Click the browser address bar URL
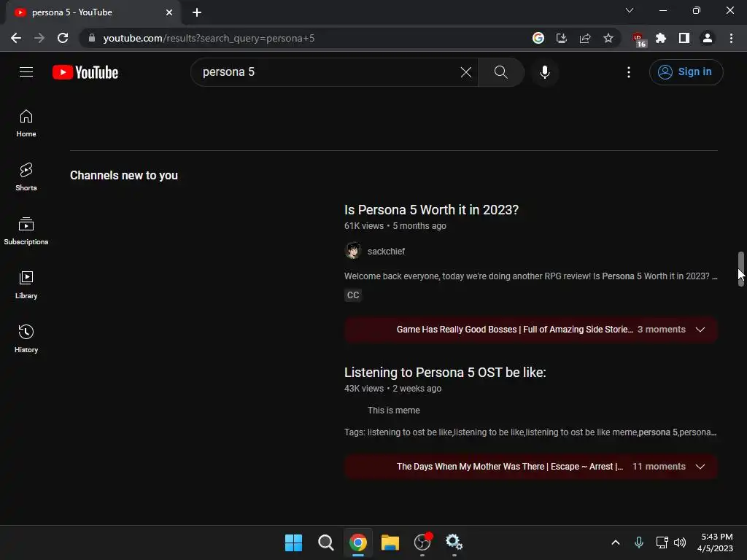 [x=209, y=38]
